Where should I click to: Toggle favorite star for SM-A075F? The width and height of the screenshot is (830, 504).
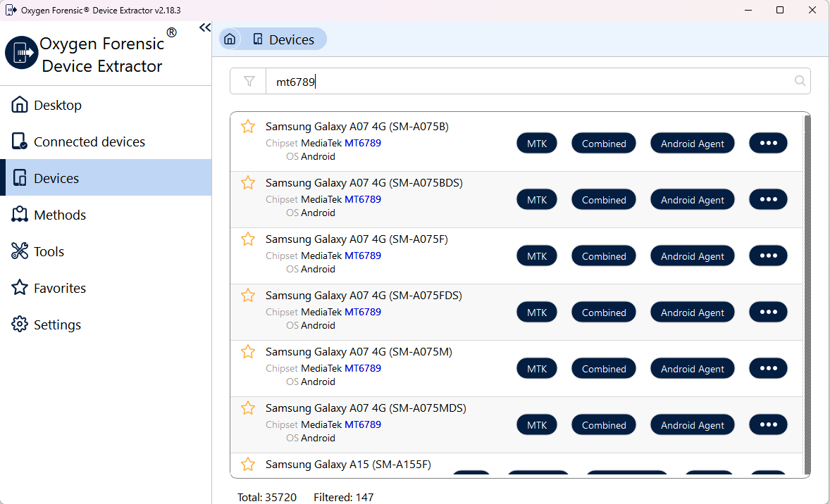248,239
